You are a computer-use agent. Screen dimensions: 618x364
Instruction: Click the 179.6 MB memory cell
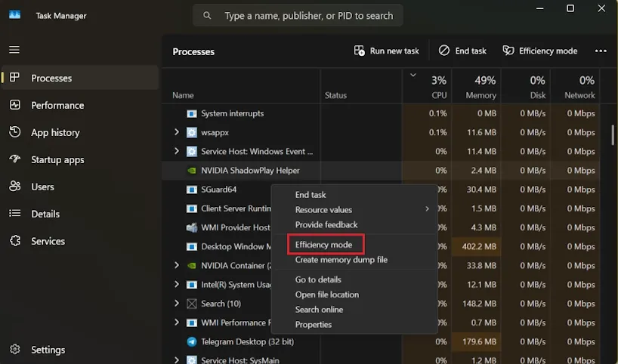point(476,341)
